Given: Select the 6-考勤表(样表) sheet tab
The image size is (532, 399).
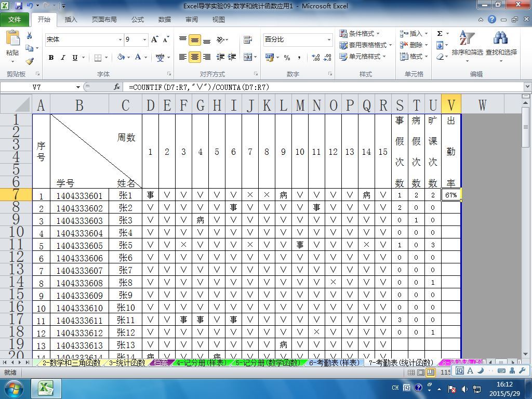Looking at the screenshot, I should tap(334, 363).
